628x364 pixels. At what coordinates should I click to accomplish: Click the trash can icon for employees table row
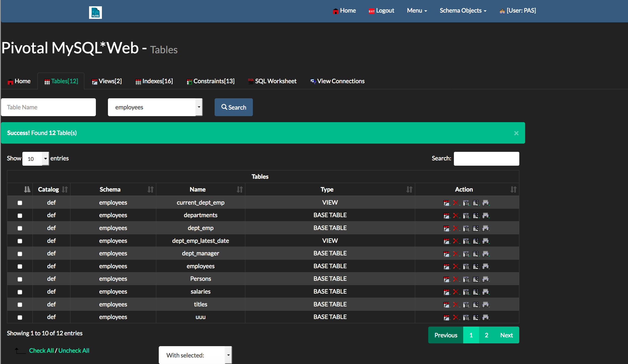click(x=466, y=266)
